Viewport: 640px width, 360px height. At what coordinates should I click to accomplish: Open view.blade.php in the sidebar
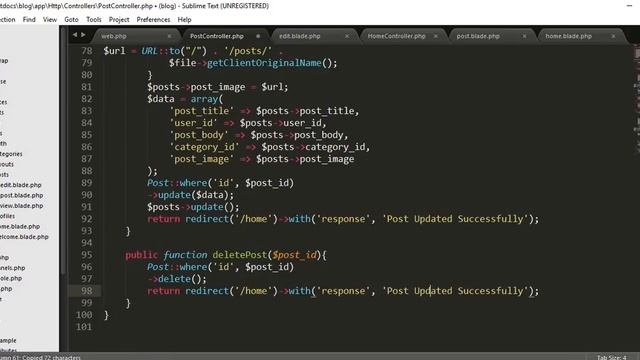(x=22, y=206)
